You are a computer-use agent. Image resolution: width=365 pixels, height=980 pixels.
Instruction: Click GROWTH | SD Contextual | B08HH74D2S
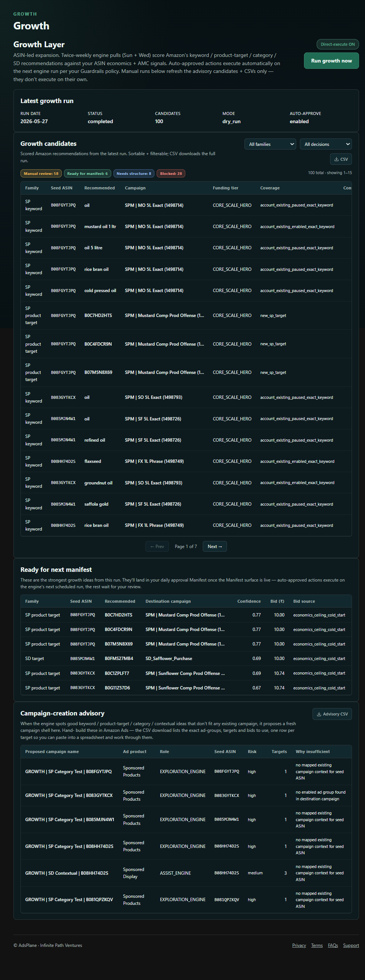[x=67, y=873]
